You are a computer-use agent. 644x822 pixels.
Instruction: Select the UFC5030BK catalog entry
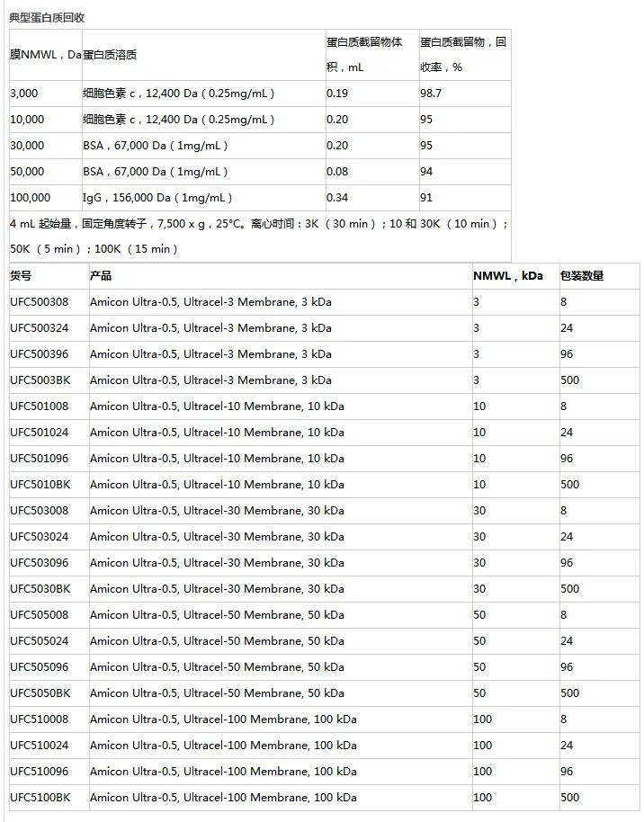tap(40, 589)
